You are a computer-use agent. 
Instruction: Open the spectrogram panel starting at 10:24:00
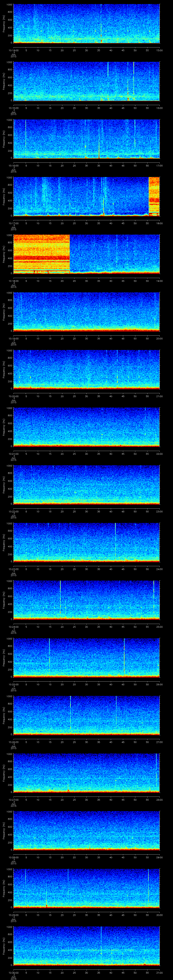pyautogui.click(x=86, y=600)
